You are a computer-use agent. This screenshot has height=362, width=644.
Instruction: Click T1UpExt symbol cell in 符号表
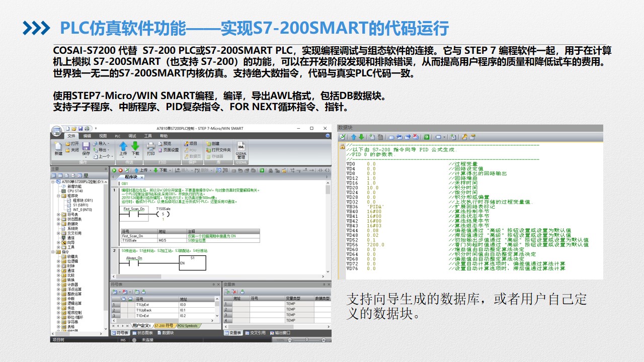156,305
